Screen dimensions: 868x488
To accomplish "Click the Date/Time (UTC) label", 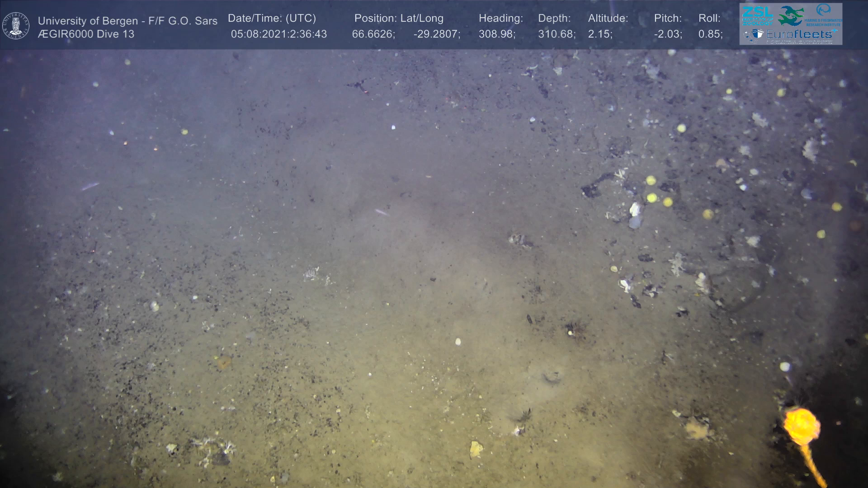I will [x=272, y=19].
